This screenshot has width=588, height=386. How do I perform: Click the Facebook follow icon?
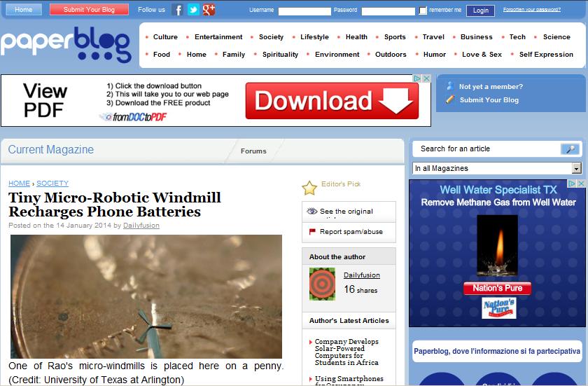tap(178, 10)
